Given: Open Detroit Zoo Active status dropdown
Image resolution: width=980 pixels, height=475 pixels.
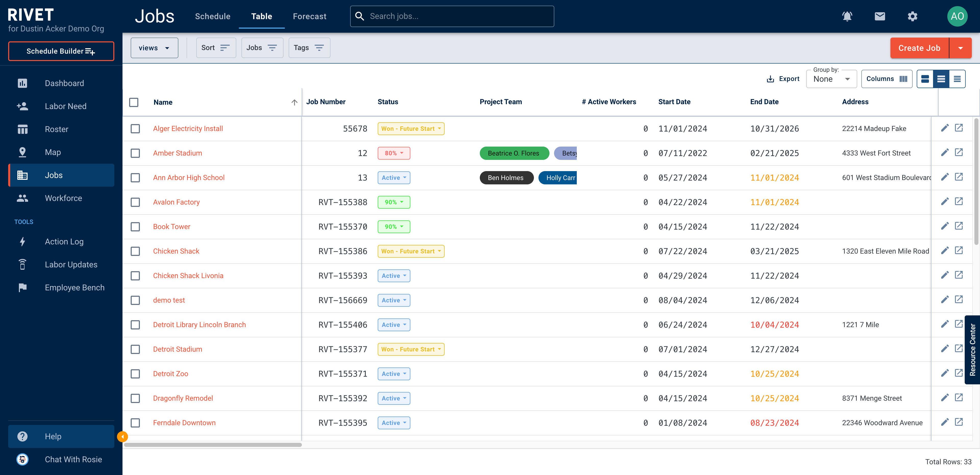Looking at the screenshot, I should [394, 374].
